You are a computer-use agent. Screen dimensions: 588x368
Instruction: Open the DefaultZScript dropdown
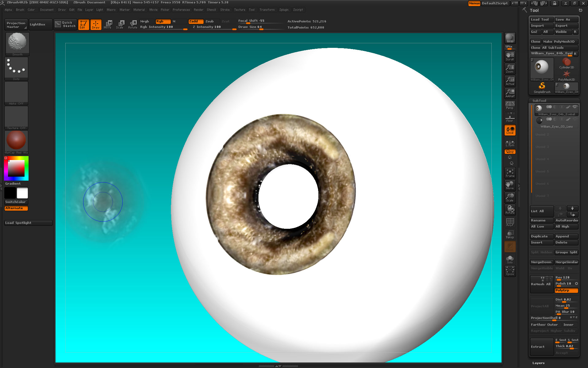point(494,3)
